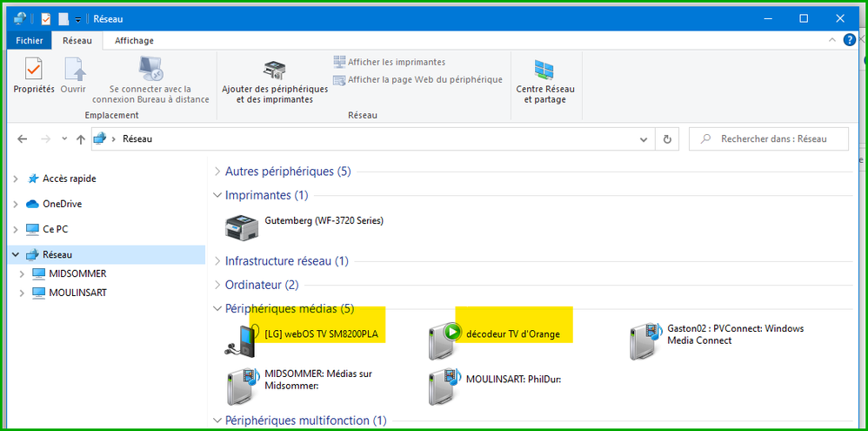The image size is (868, 431).
Task: Switch to the Affichage ribbon tab
Action: click(134, 40)
